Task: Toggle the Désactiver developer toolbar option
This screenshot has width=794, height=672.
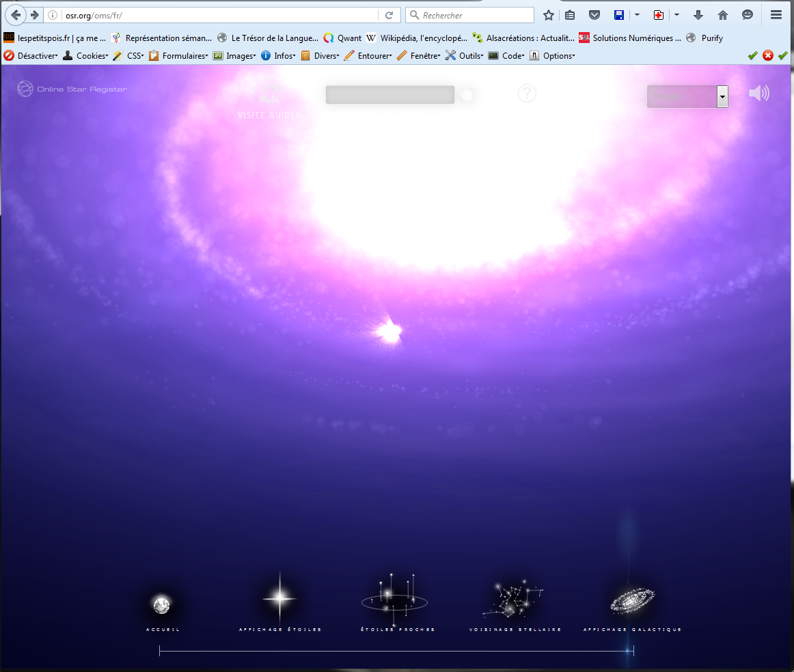Action: 31,56
